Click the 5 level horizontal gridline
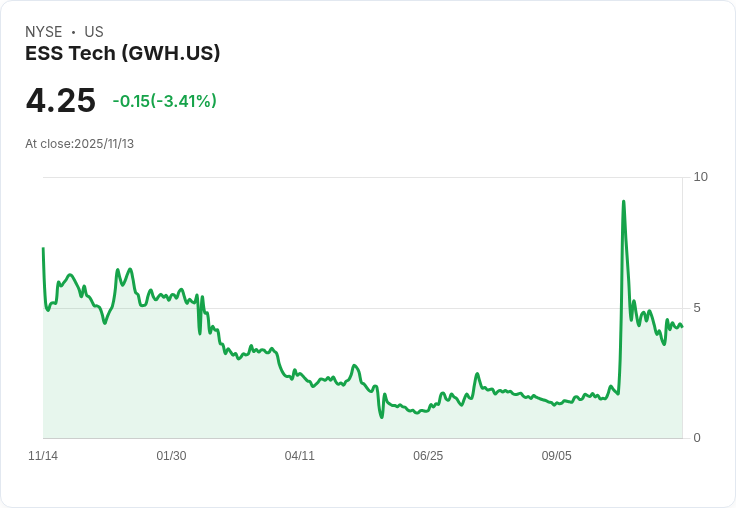The width and height of the screenshot is (736, 508). pos(363,308)
